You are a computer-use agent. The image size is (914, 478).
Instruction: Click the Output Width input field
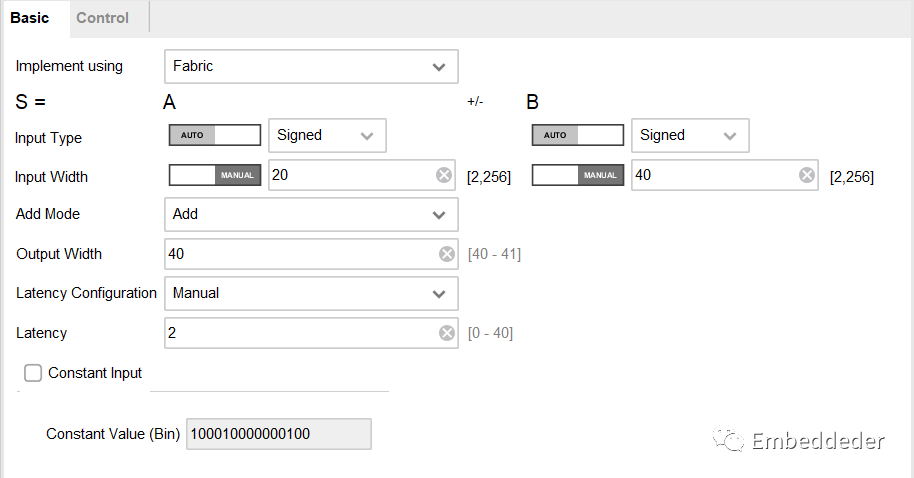pos(300,254)
